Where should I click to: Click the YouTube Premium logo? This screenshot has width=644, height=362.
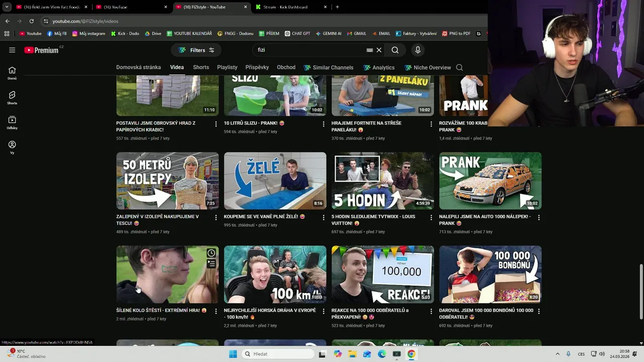[x=41, y=50]
